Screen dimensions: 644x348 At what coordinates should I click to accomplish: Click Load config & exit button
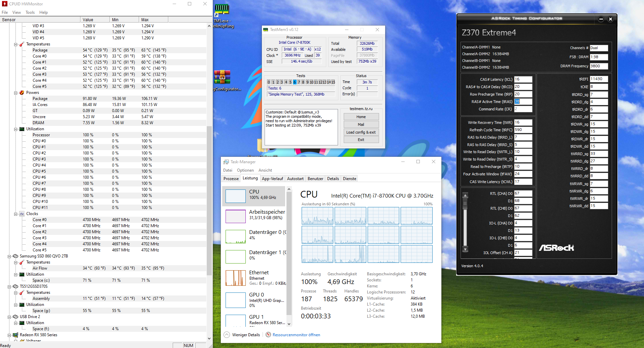coord(361,132)
